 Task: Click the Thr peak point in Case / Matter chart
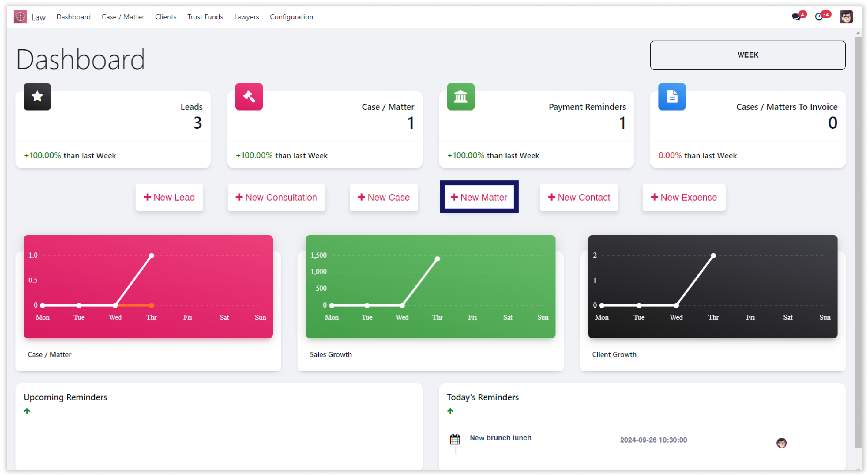coord(152,255)
